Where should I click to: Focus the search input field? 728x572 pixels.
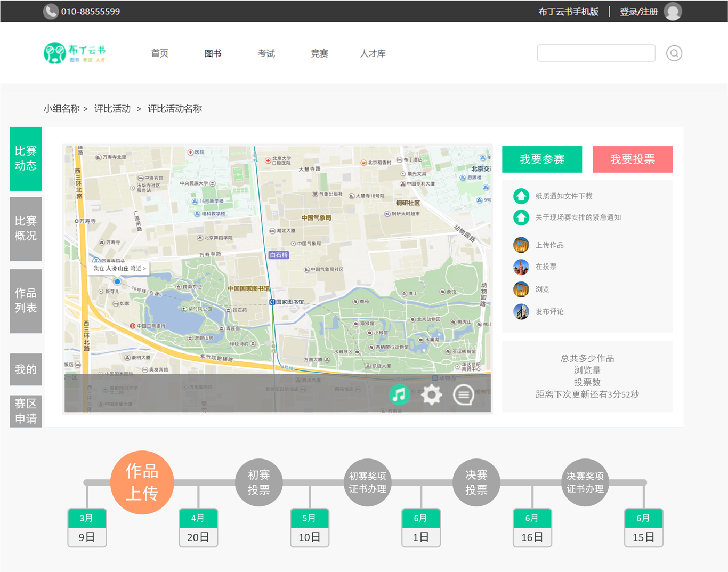coord(596,53)
